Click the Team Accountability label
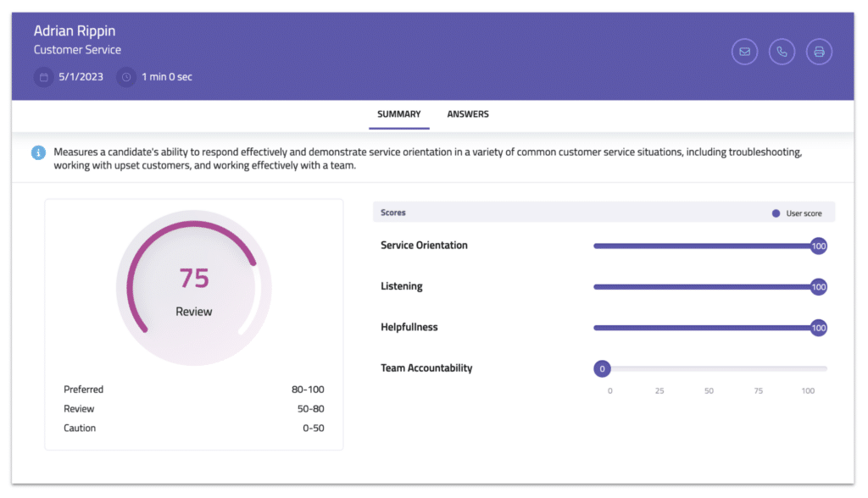The height and width of the screenshot is (498, 868). click(x=426, y=368)
